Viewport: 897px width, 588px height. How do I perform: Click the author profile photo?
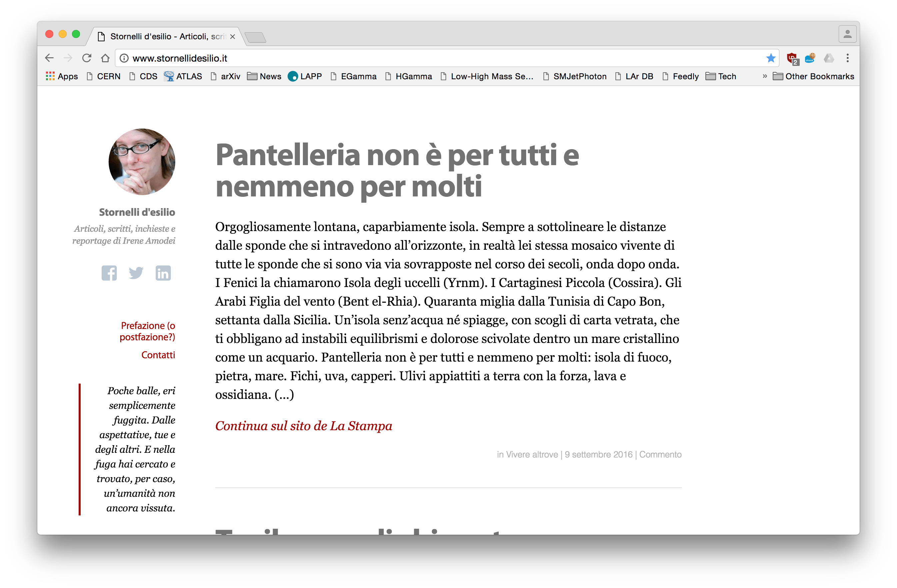coord(142,161)
